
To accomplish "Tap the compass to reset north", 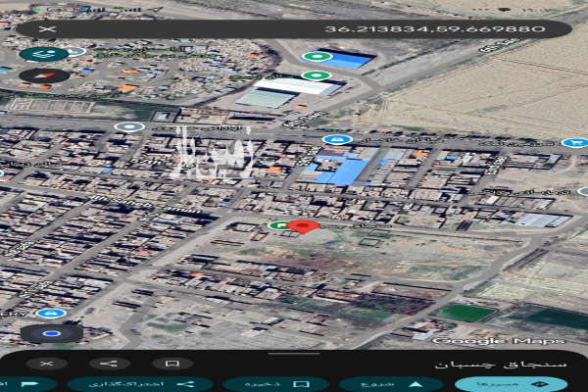I will [x=43, y=75].
